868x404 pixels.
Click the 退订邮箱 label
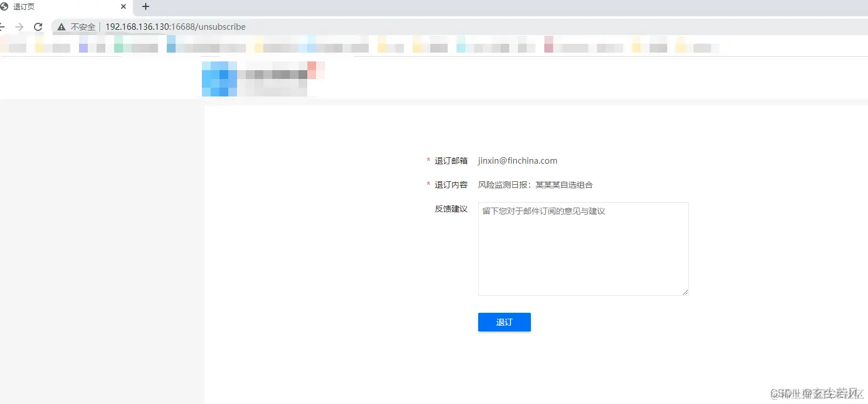click(451, 160)
